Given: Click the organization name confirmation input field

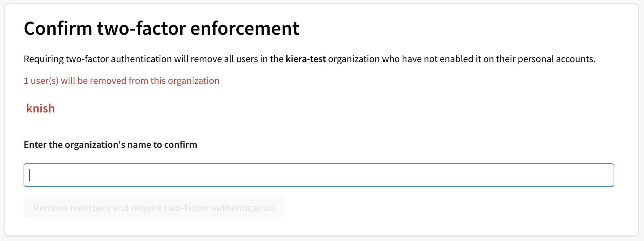Looking at the screenshot, I should 319,175.
